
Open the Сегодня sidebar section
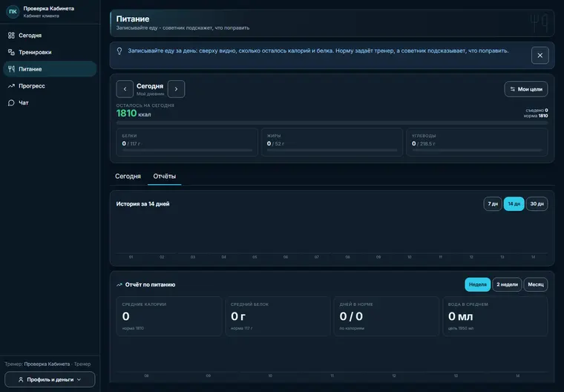[x=50, y=36]
